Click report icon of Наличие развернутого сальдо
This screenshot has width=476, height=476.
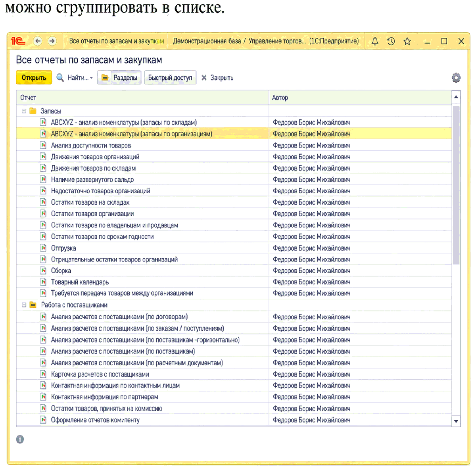coord(43,179)
